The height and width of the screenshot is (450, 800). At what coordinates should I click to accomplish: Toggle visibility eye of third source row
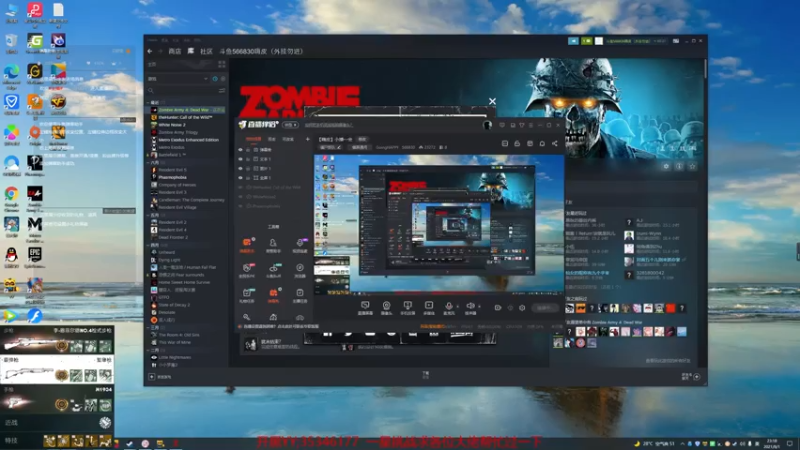click(240, 168)
